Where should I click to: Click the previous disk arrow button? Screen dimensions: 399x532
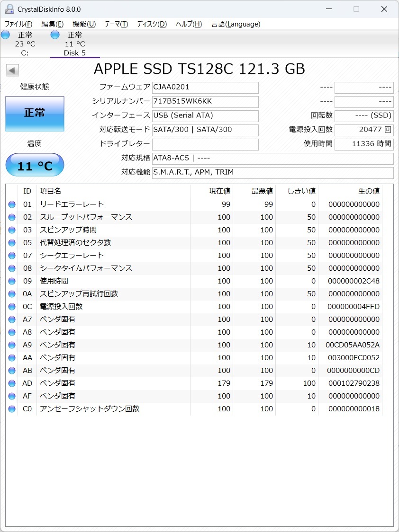click(12, 71)
